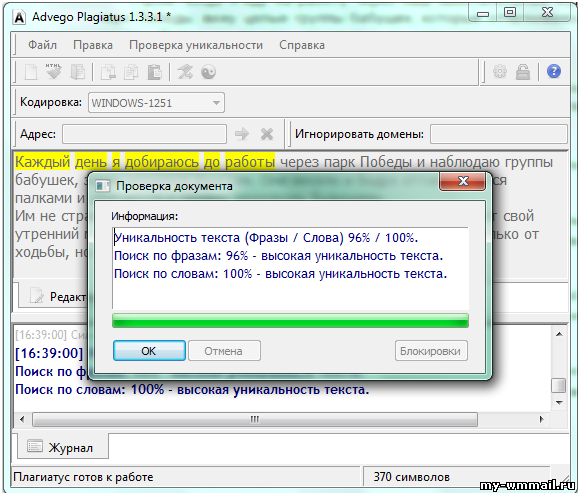The width and height of the screenshot is (580, 495).
Task: Click the green go arrow beside Адрес
Action: pyautogui.click(x=242, y=134)
